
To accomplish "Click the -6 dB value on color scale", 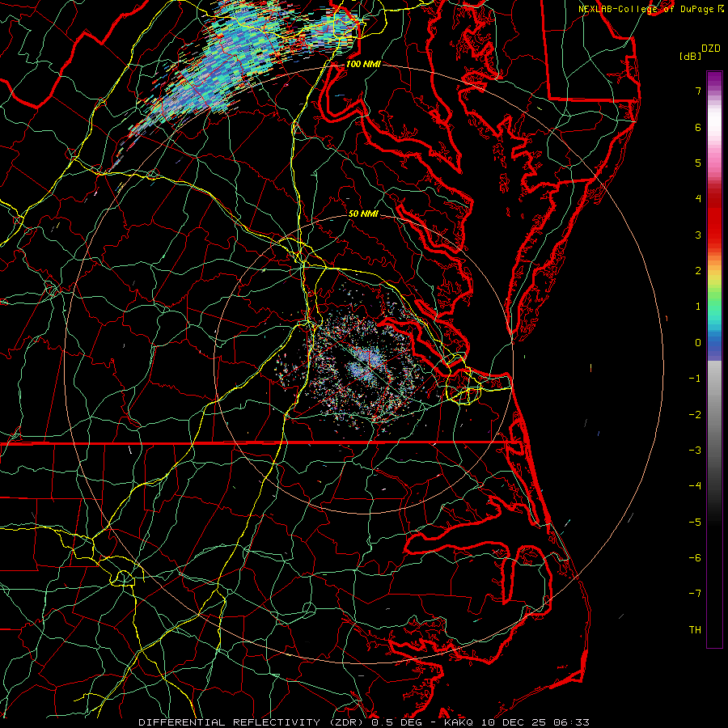I will [695, 558].
